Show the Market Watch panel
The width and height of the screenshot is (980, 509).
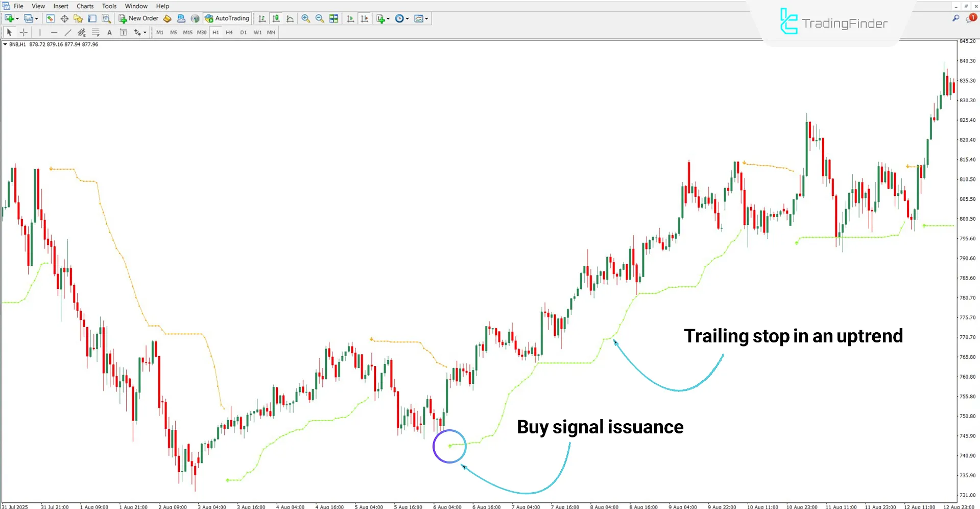(x=50, y=18)
